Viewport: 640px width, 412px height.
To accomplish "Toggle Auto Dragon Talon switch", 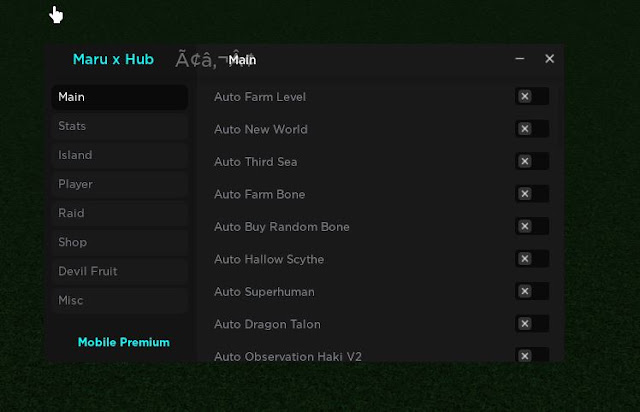I will (x=532, y=324).
